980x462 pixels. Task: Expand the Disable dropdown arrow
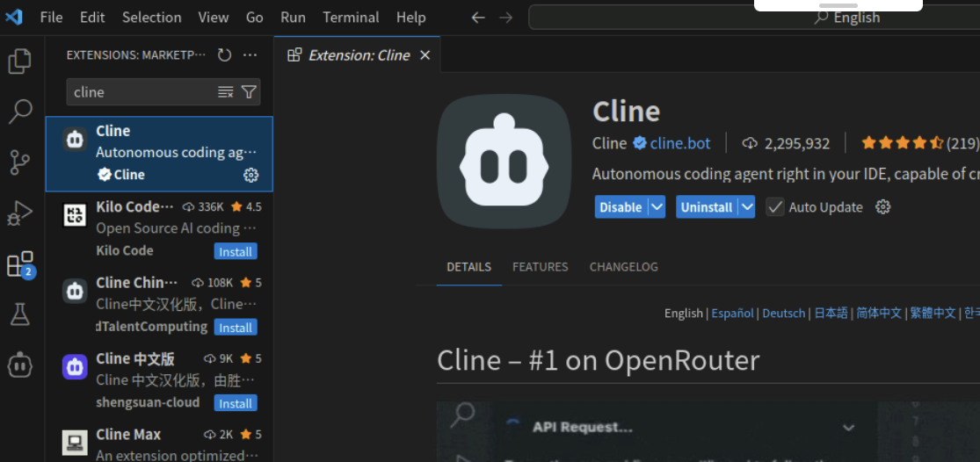click(657, 206)
